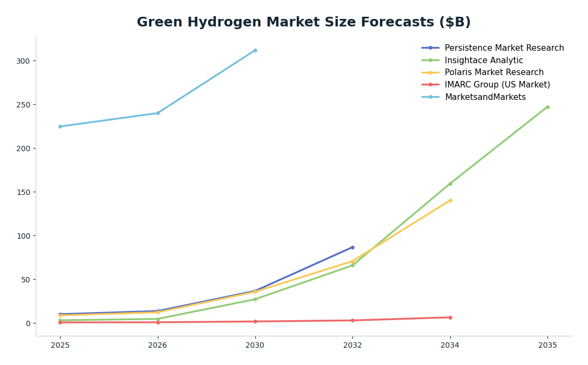Click Insightace Analytic data point at 2030
The height and width of the screenshot is (365, 588).
tap(255, 299)
